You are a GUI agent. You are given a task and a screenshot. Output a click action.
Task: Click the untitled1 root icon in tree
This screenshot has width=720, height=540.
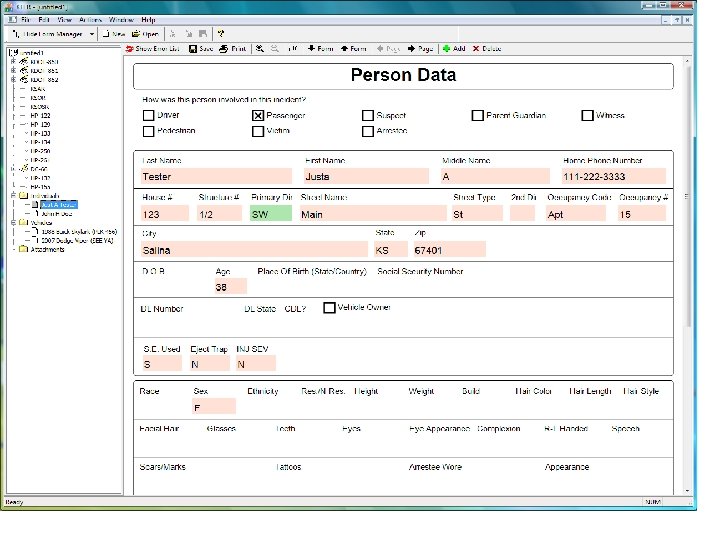14,52
